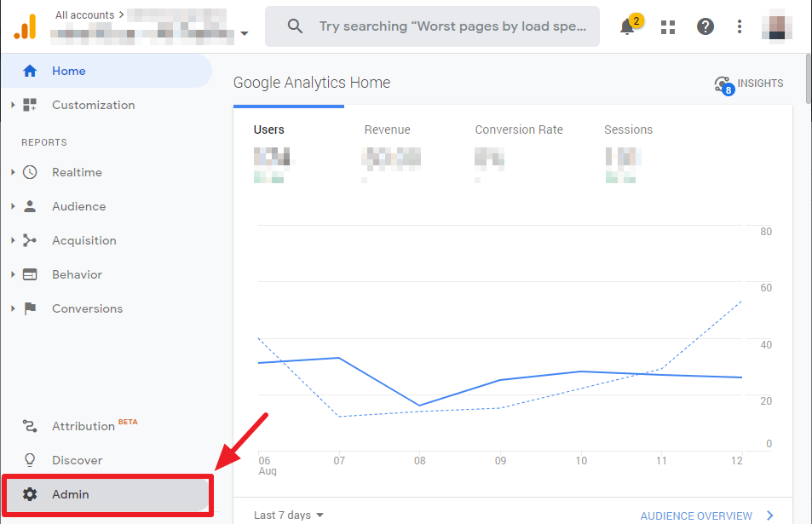The height and width of the screenshot is (524, 812).
Task: Expand the account switcher arrow
Action: [x=245, y=32]
